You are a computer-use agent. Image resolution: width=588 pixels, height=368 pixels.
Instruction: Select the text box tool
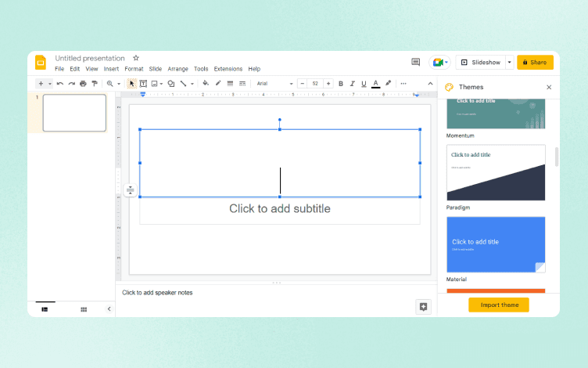click(143, 83)
